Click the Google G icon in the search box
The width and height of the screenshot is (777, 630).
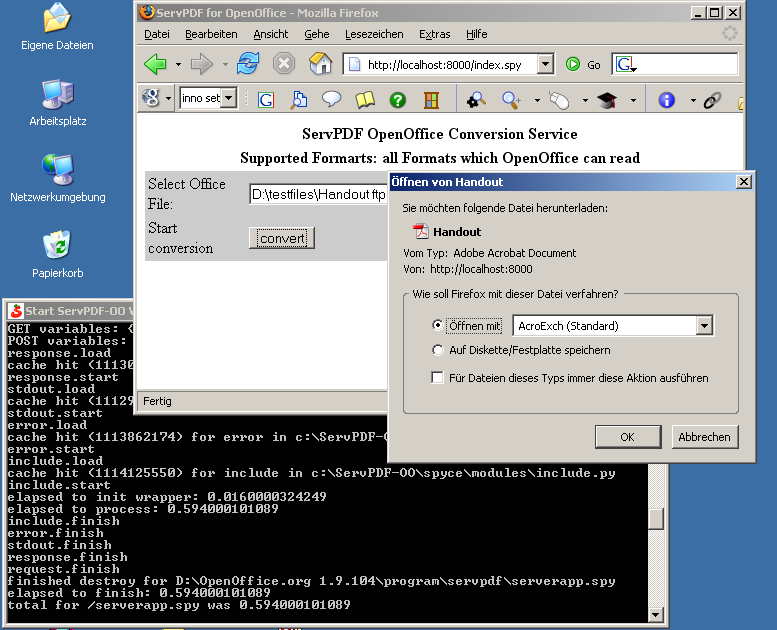click(x=625, y=64)
